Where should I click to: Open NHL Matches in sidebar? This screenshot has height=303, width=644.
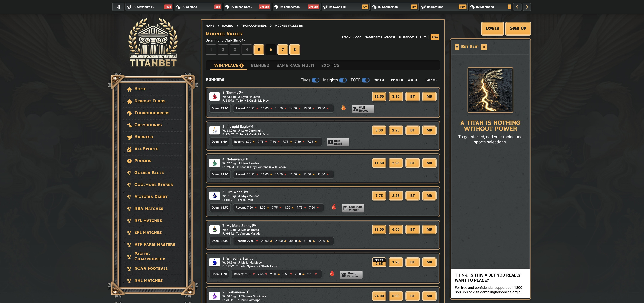click(x=148, y=281)
